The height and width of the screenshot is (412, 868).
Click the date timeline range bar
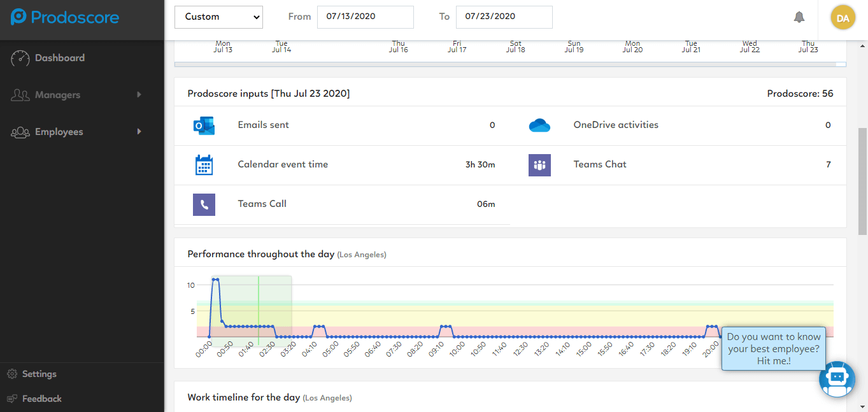(x=510, y=64)
